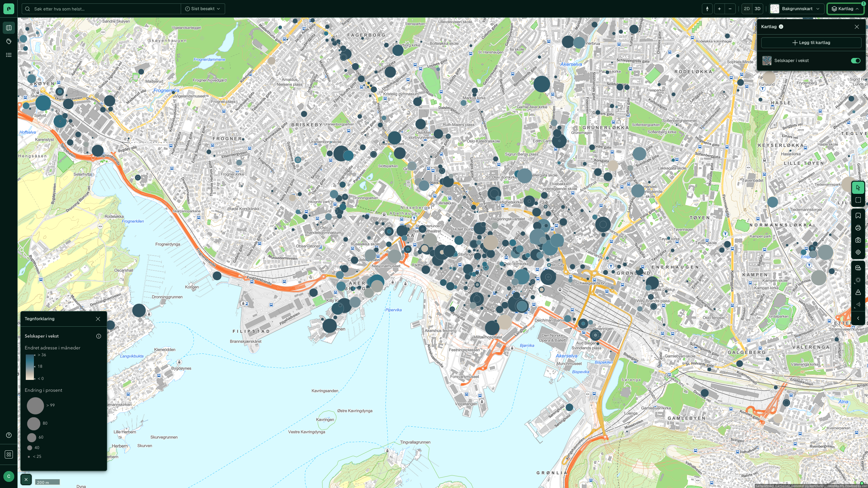Image resolution: width=868 pixels, height=488 pixels.
Task: Select the rectangle area selection tool
Action: [x=858, y=200]
